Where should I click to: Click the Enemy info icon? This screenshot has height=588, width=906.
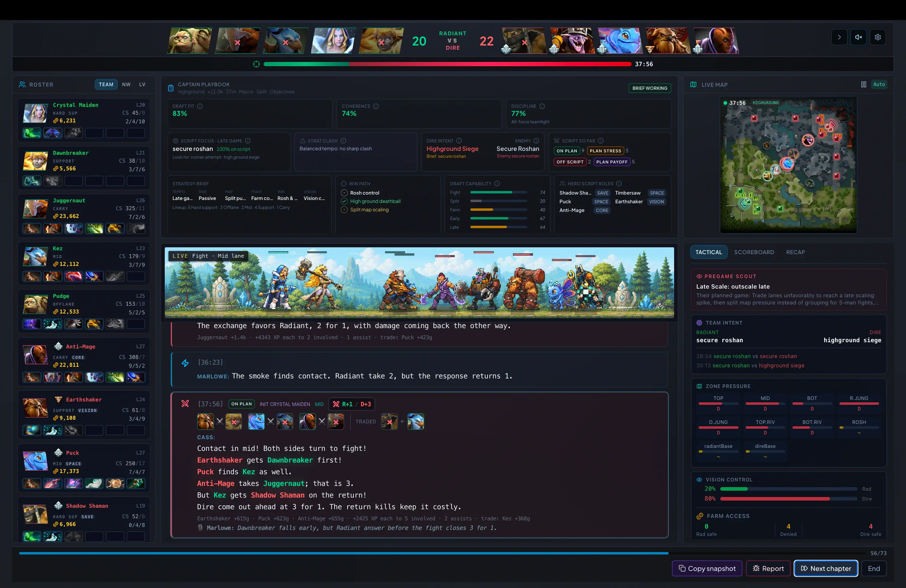click(536, 141)
